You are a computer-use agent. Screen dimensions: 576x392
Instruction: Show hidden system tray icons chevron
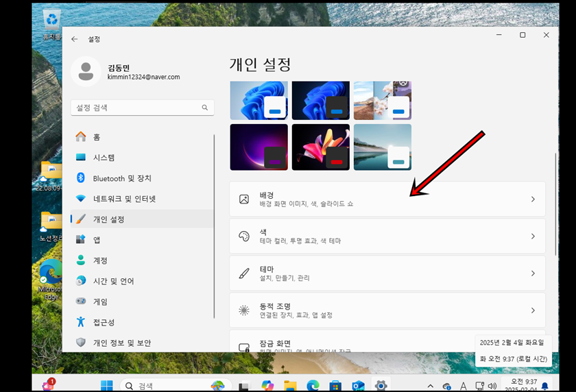[431, 386]
